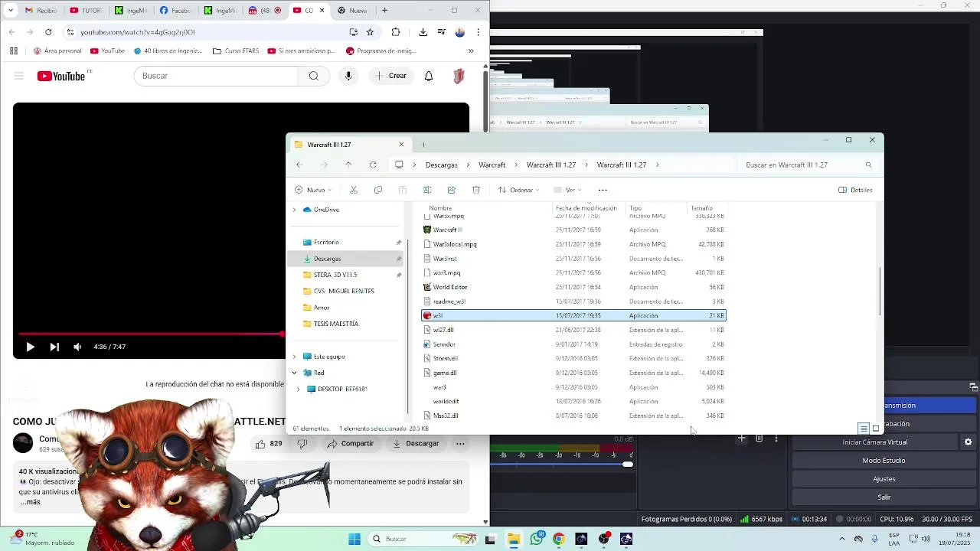Expand DESKTOP-BEF6181 network node
Screen dimensions: 980x551
(299, 389)
